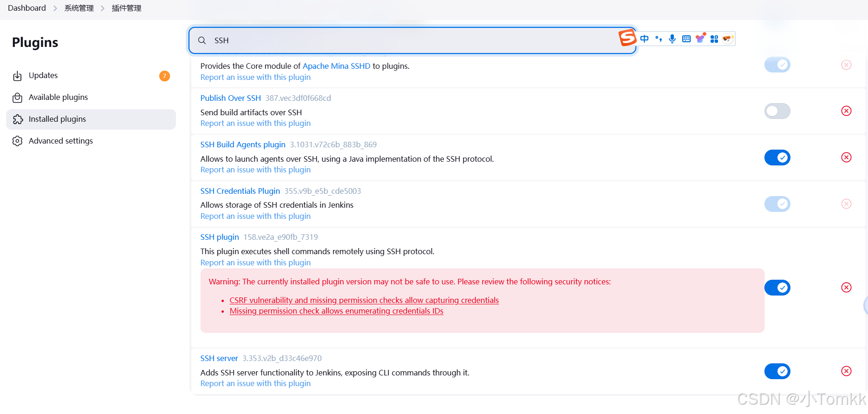Click version text 158.ve2a_e90fb_7319
The height and width of the screenshot is (414, 868).
coord(281,237)
